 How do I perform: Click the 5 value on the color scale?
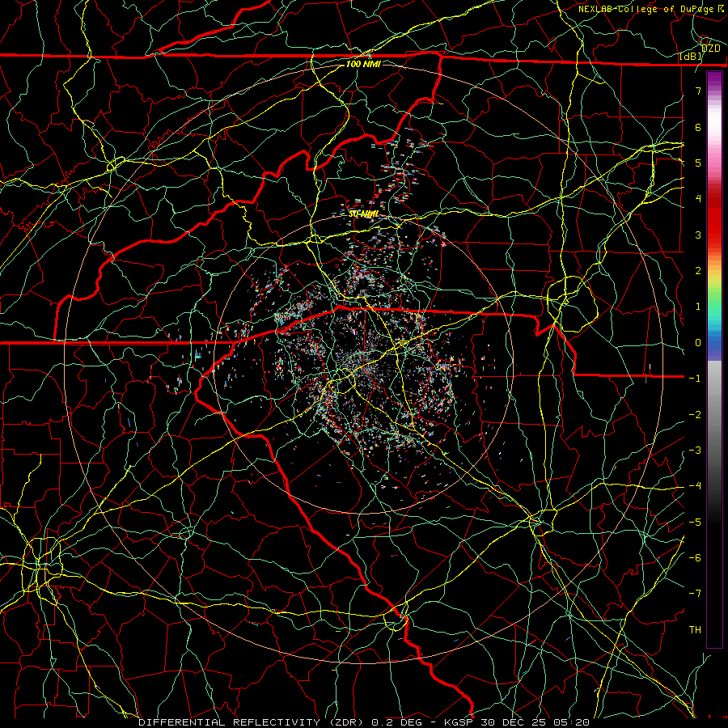pyautogui.click(x=698, y=163)
